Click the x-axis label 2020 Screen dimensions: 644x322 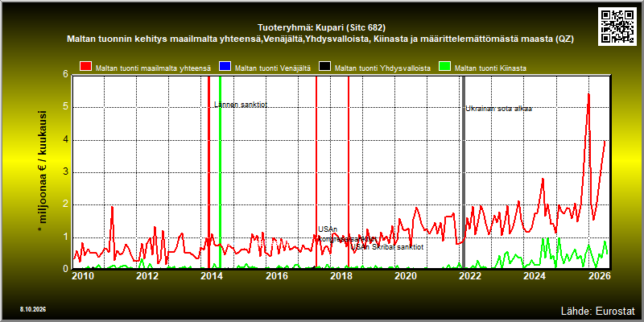tap(406, 275)
